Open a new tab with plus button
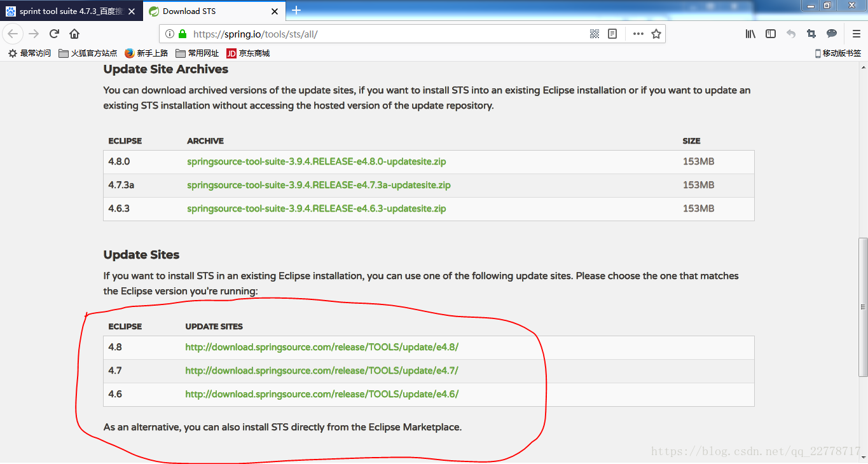This screenshot has height=464, width=868. [296, 10]
